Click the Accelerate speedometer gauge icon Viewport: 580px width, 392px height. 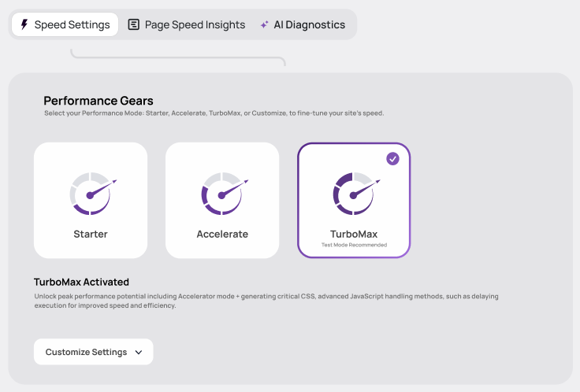point(224,194)
